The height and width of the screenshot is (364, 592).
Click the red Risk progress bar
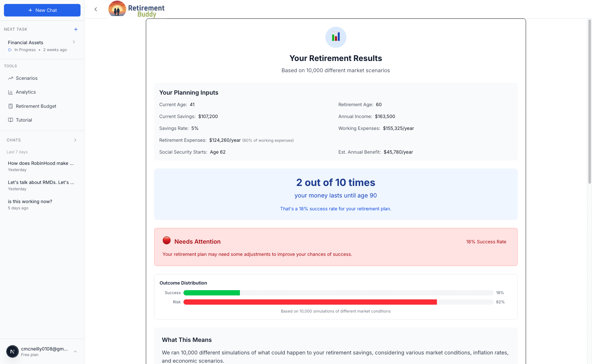tap(310, 302)
